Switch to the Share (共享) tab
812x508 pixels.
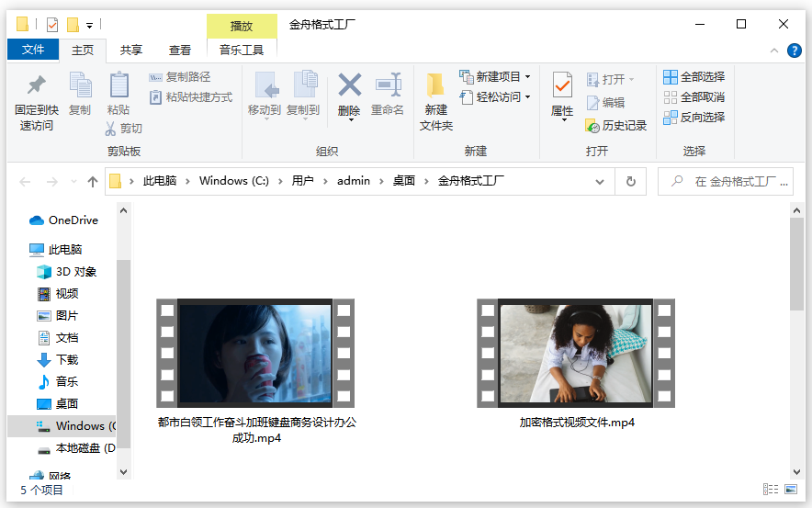(131, 51)
